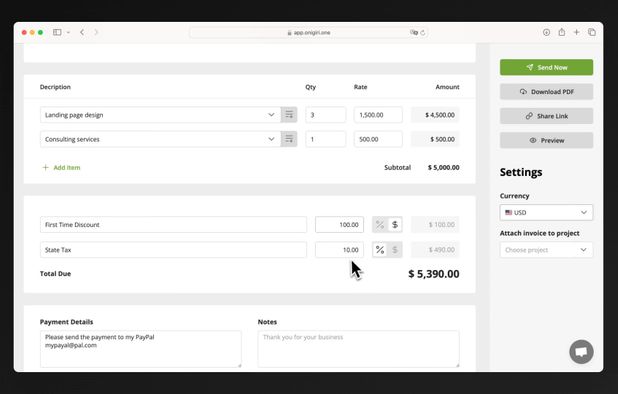Screen dimensions: 618x394
Task: Reload the page via address bar icon
Action: [423, 33]
